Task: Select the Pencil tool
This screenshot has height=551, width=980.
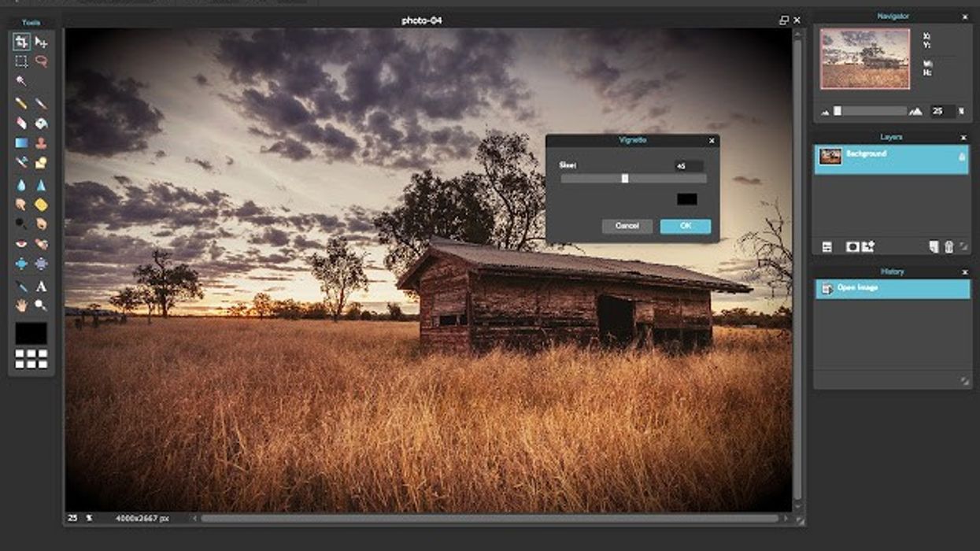Action: [21, 103]
